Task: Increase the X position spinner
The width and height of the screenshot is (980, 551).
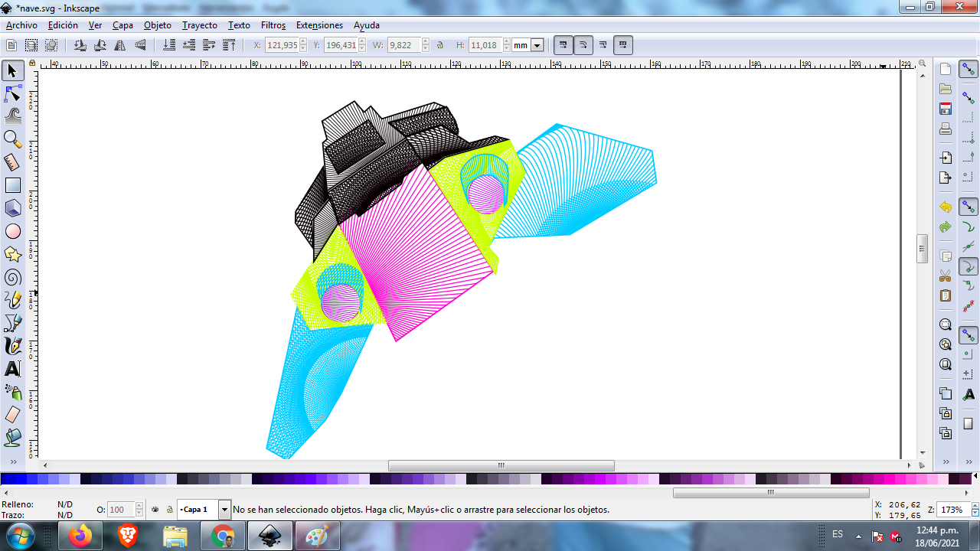Action: pyautogui.click(x=303, y=42)
